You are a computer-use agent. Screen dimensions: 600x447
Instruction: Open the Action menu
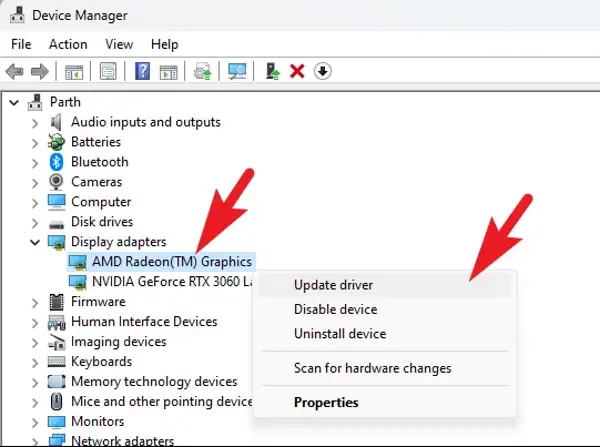68,44
